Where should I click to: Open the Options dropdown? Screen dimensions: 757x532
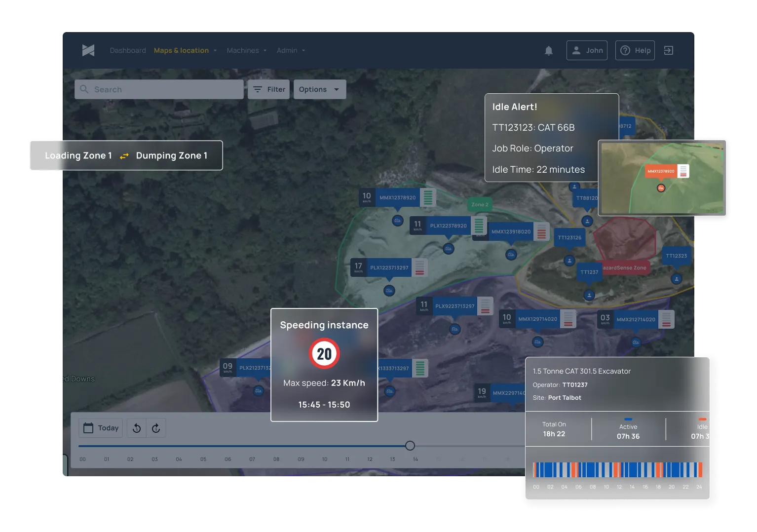(319, 89)
